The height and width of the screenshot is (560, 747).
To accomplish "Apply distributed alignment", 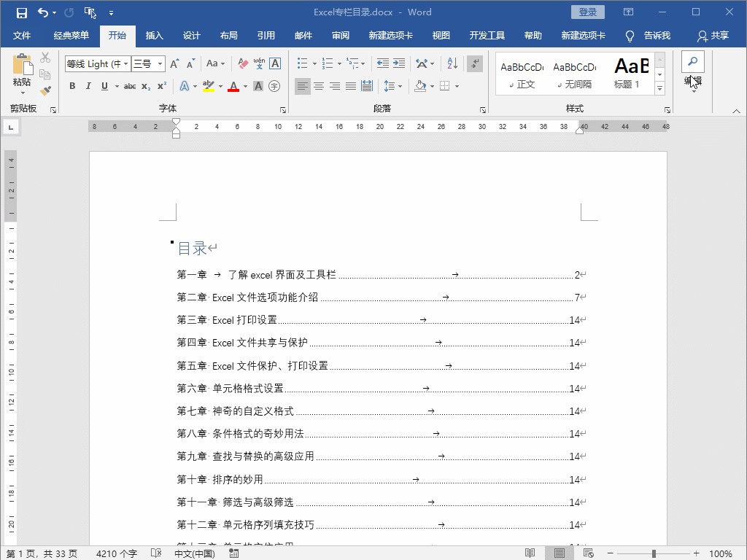I will point(367,86).
